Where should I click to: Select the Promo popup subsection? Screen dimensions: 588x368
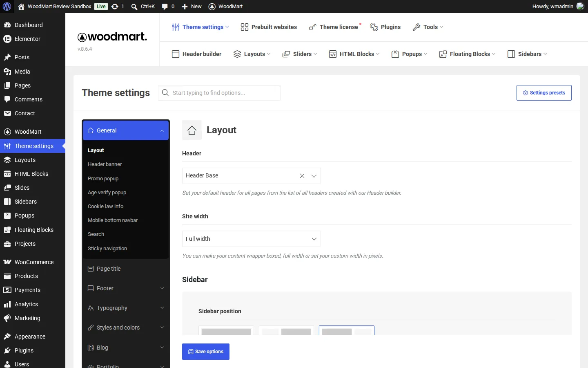103,179
